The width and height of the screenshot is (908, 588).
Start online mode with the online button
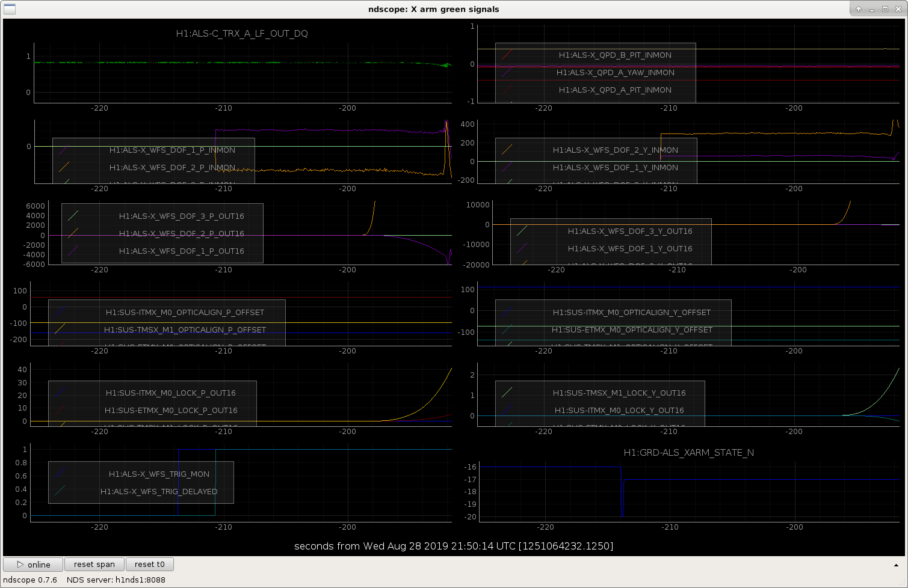tap(33, 565)
